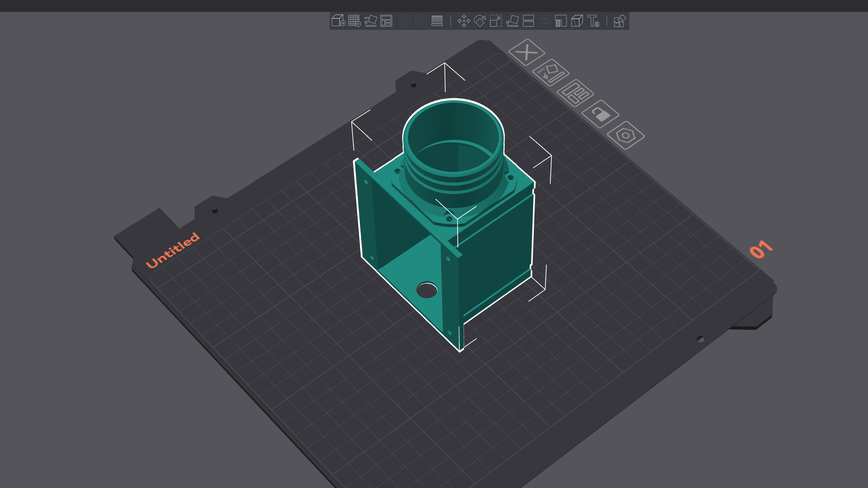868x488 pixels.
Task: Select the Scale tool
Action: coord(496,21)
